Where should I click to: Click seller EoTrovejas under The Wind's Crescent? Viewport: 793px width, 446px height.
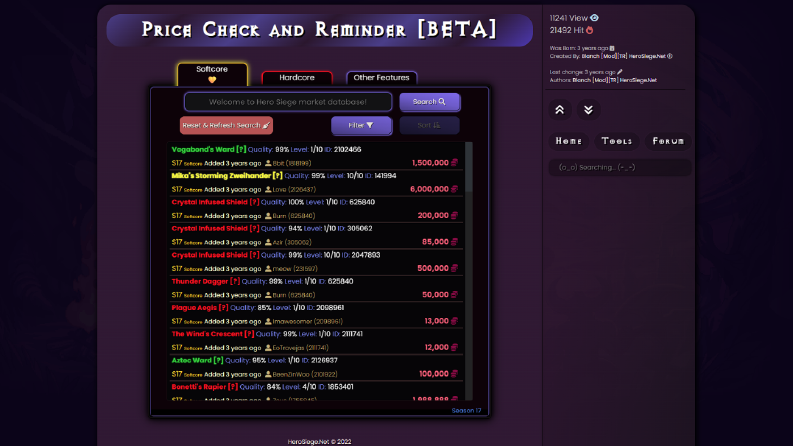tap(300, 348)
